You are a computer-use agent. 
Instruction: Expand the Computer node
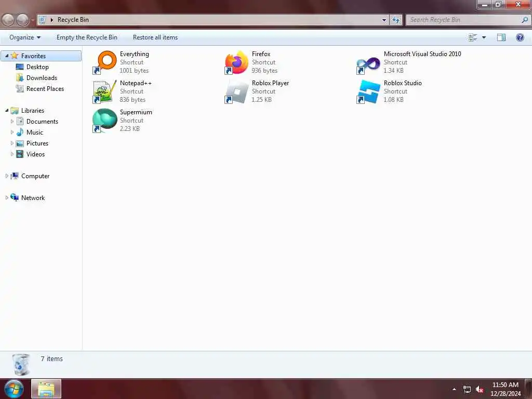tap(6, 176)
